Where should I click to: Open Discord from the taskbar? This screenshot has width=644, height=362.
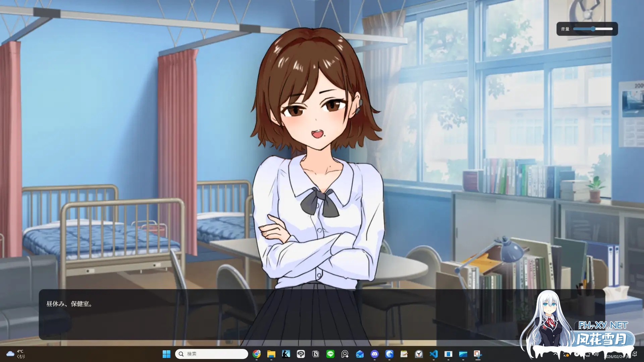(x=374, y=354)
